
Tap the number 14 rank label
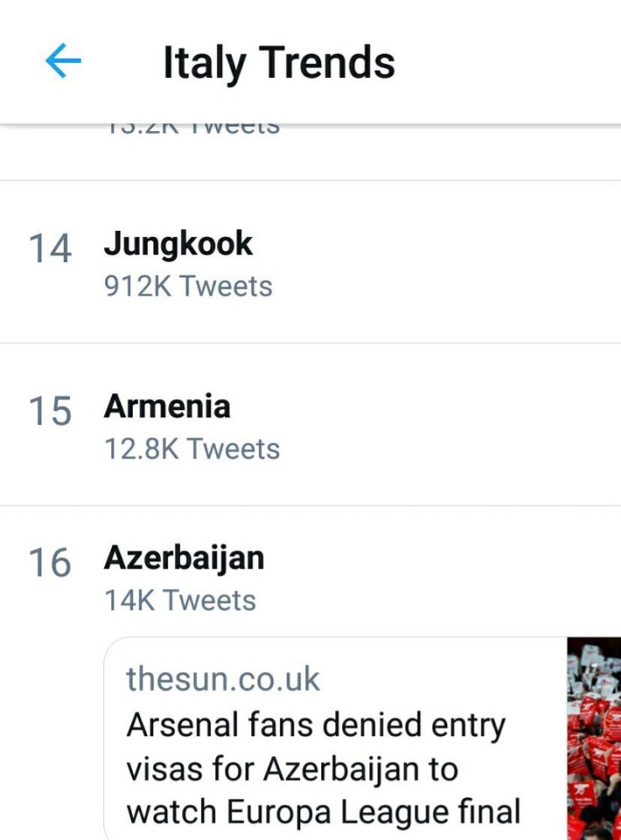coord(50,249)
